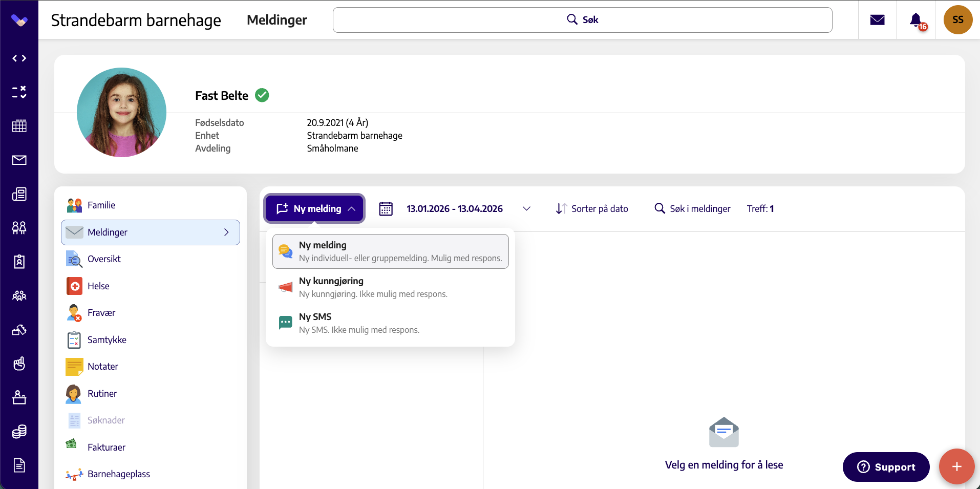Open the two-children icon in left sidebar
The width and height of the screenshot is (980, 489).
pyautogui.click(x=19, y=228)
